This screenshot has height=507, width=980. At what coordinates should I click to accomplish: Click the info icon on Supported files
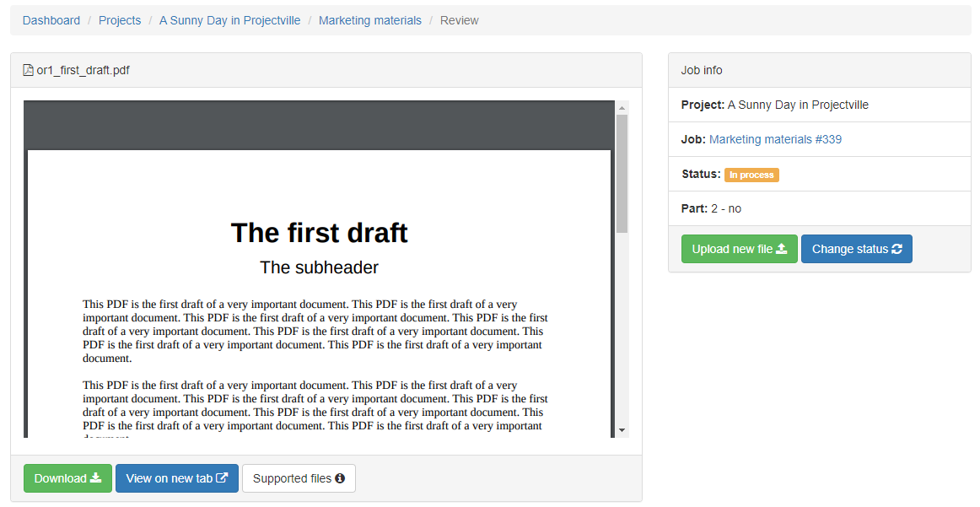(x=340, y=478)
